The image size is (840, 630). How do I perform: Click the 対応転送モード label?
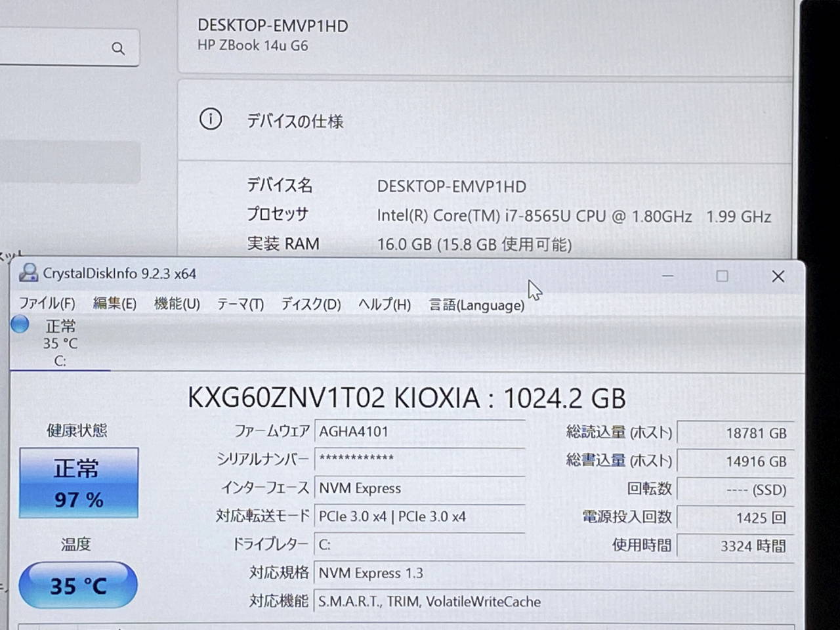(262, 516)
